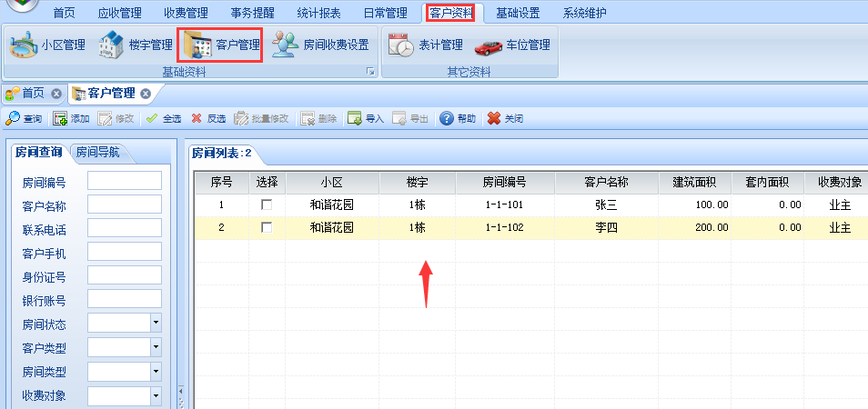Image resolution: width=868 pixels, height=409 pixels.
Task: Expand the 基础资料 group launcher icon
Action: [371, 71]
